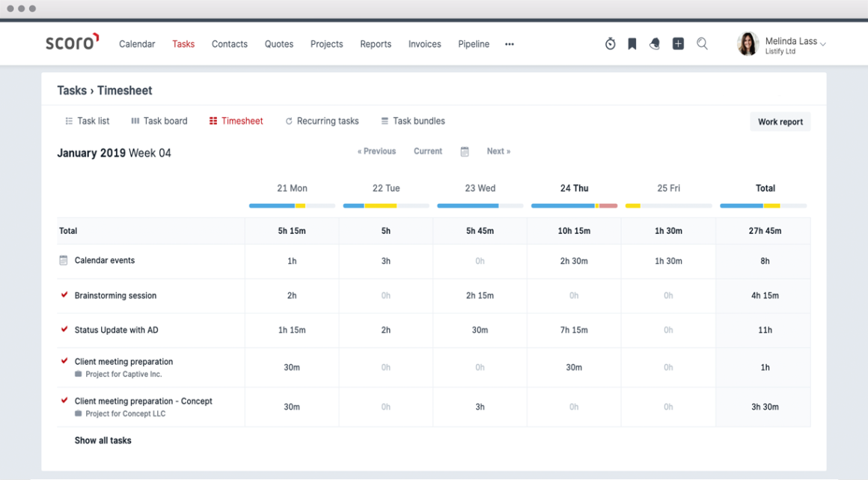Toggle completion of Status Update with AD

click(x=64, y=329)
